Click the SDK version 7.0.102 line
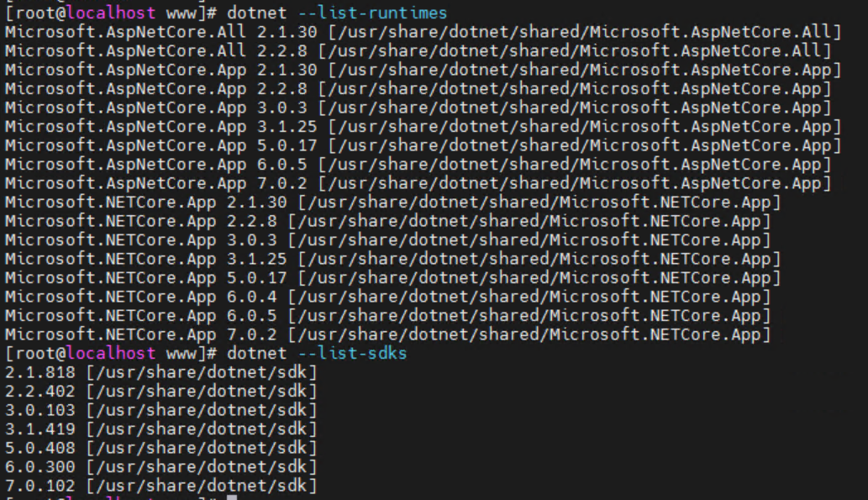The width and height of the screenshot is (868, 500). [x=160, y=486]
